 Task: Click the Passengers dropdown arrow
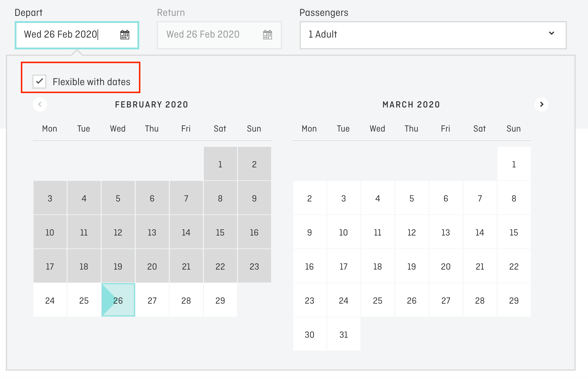click(551, 33)
